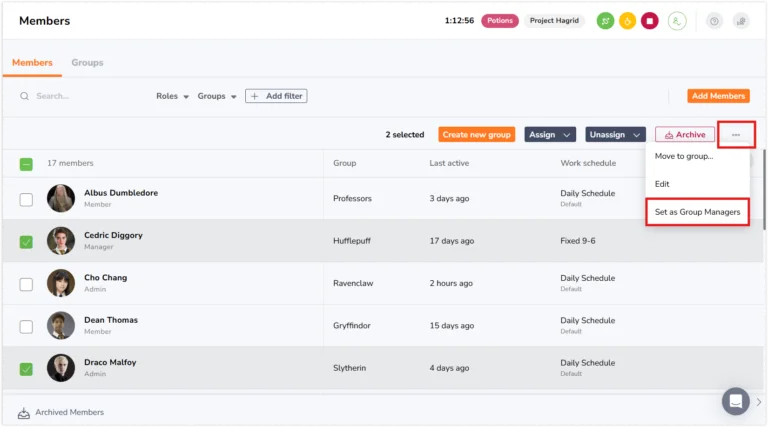Screen dimensions: 768x427
Task: Click the Cho Chang name
Action: (x=105, y=278)
